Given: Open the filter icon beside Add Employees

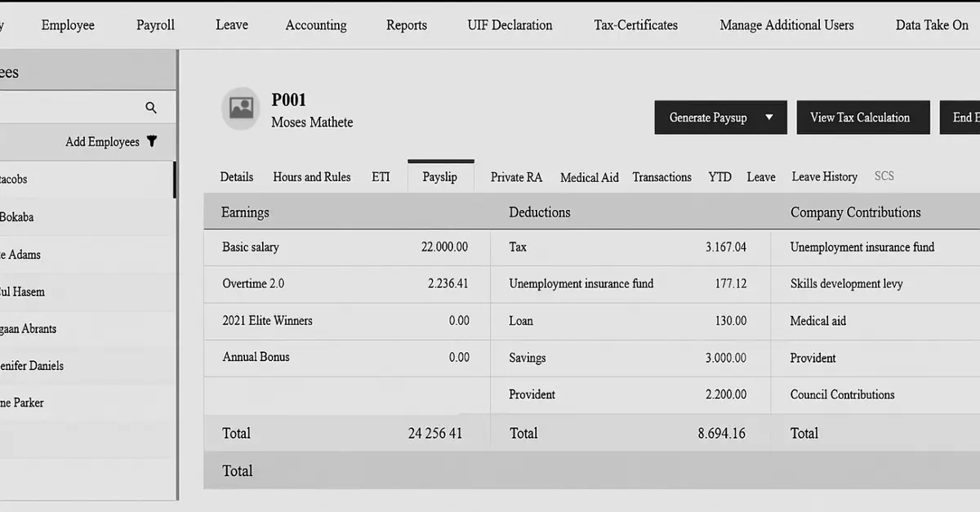Looking at the screenshot, I should click(152, 141).
